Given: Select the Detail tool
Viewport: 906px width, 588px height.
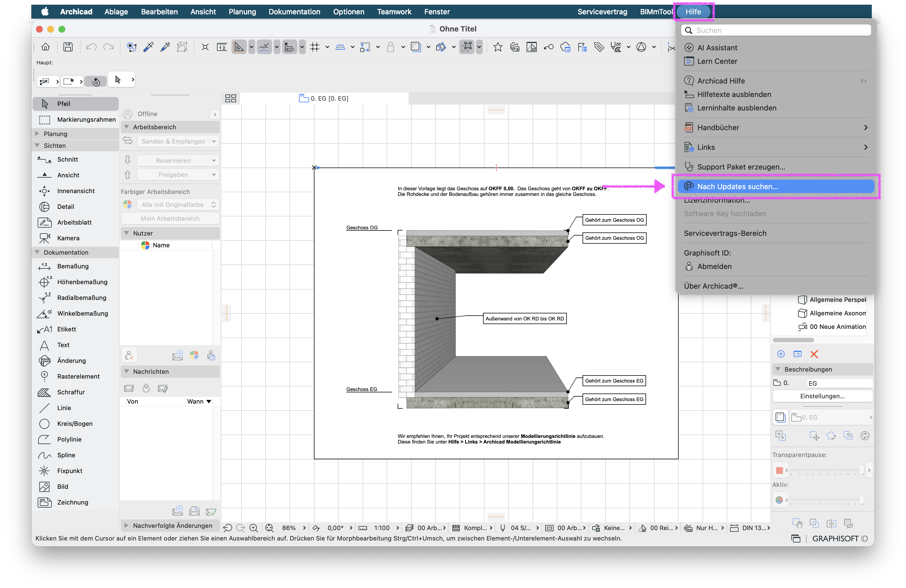Looking at the screenshot, I should 75,207.
